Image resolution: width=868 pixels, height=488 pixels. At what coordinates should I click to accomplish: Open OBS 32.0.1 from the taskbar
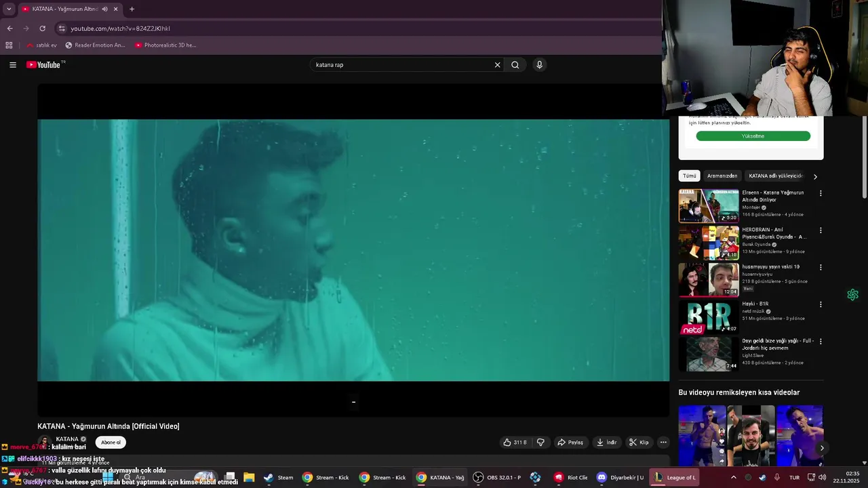coord(497,477)
